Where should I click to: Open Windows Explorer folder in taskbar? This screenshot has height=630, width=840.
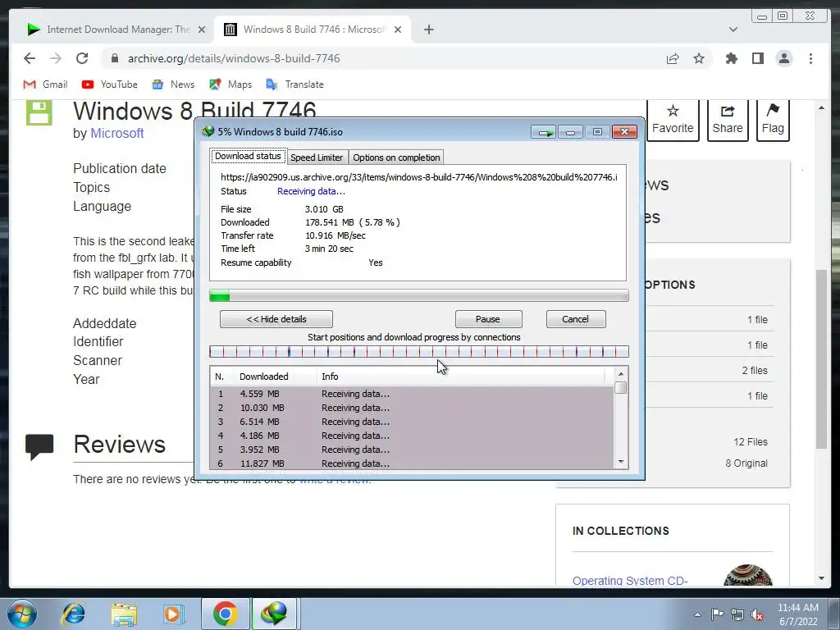[124, 614]
